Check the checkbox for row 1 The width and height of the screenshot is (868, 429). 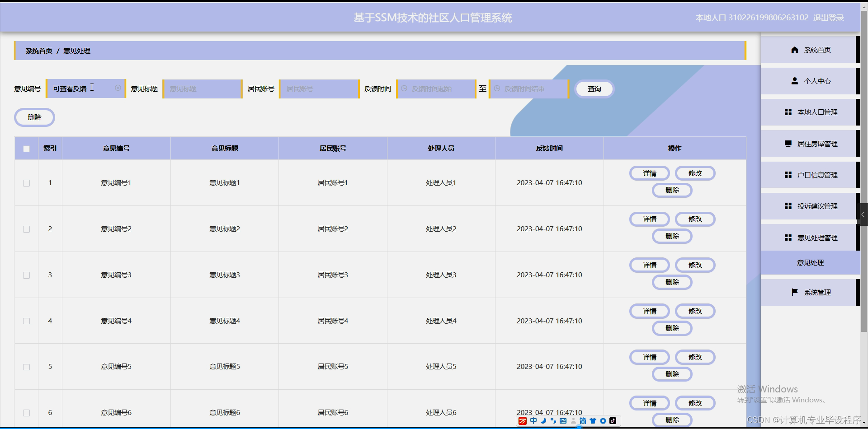pyautogui.click(x=26, y=183)
